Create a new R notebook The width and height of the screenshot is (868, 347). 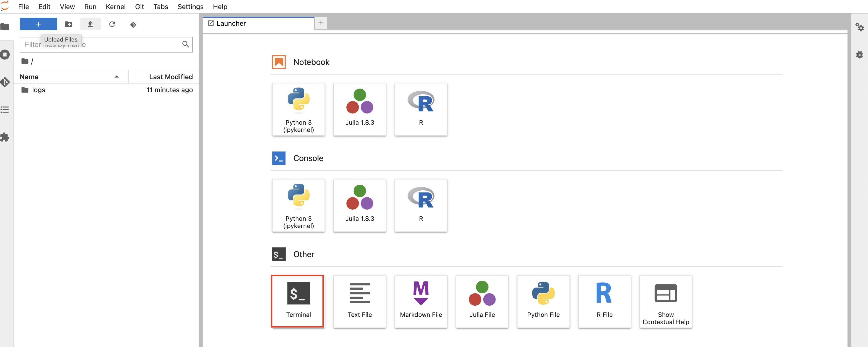[421, 109]
